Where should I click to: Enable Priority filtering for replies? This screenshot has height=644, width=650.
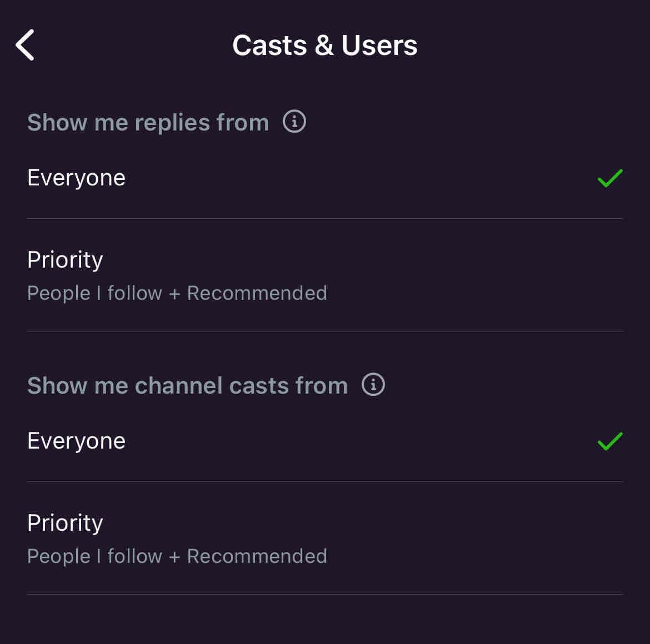(x=65, y=259)
